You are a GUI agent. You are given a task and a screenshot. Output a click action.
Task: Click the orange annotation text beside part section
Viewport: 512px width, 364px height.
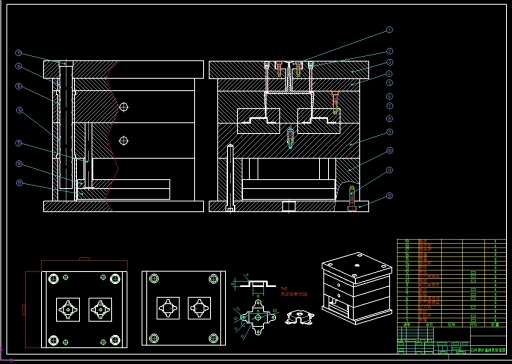(x=294, y=292)
